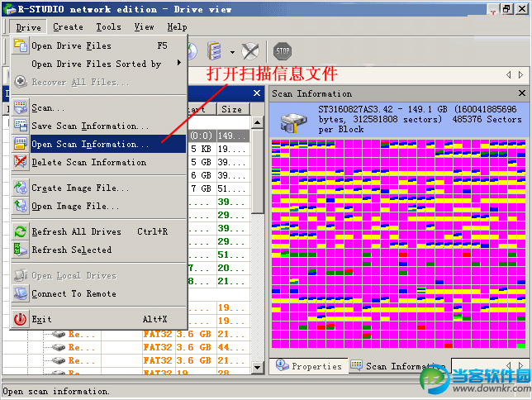Click the red Exit power icon
Viewport: 532px width, 400px height.
click(x=21, y=319)
